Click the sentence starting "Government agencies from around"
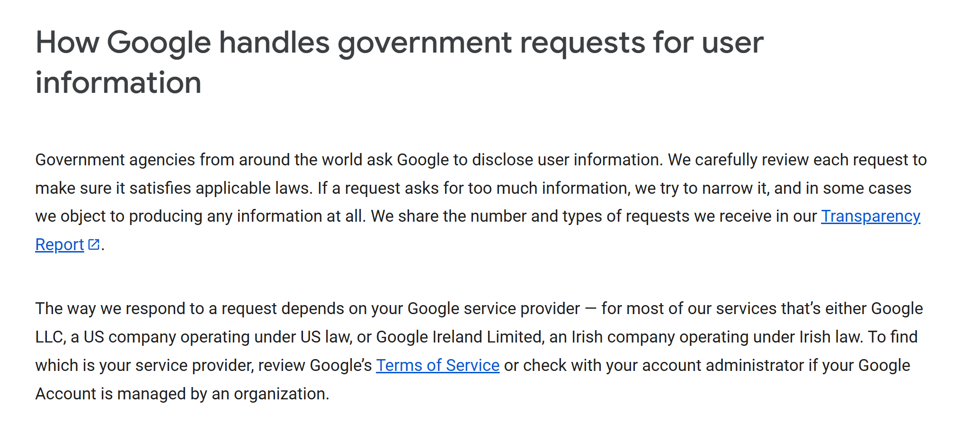The image size is (980, 424). coord(348,160)
